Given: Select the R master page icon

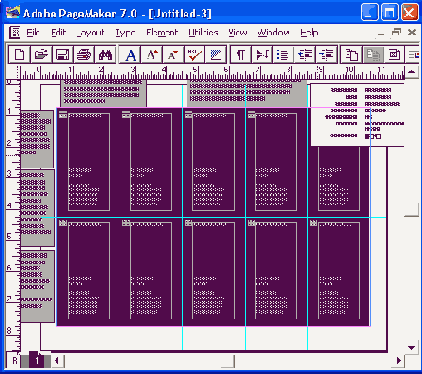Looking at the screenshot, I should pos(14,360).
